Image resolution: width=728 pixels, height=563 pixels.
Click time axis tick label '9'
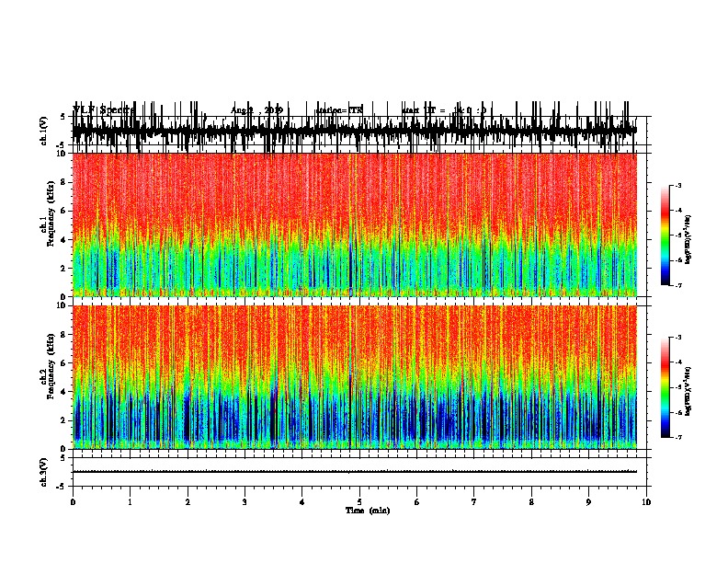coord(588,501)
